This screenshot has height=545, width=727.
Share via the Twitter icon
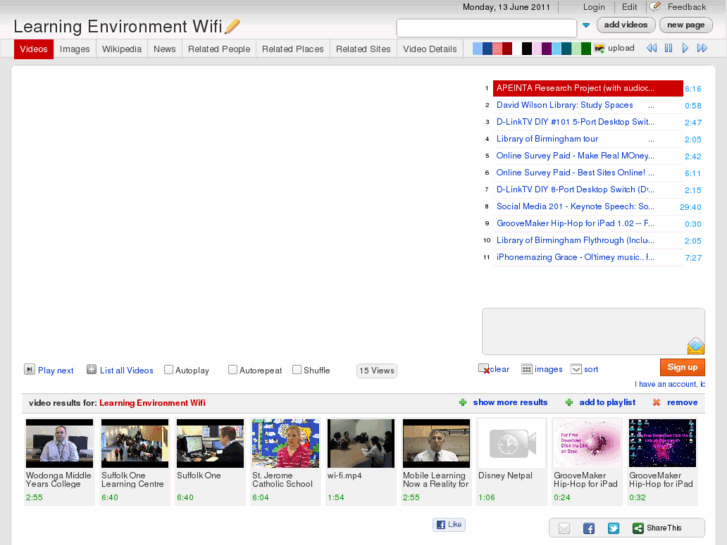click(x=613, y=528)
